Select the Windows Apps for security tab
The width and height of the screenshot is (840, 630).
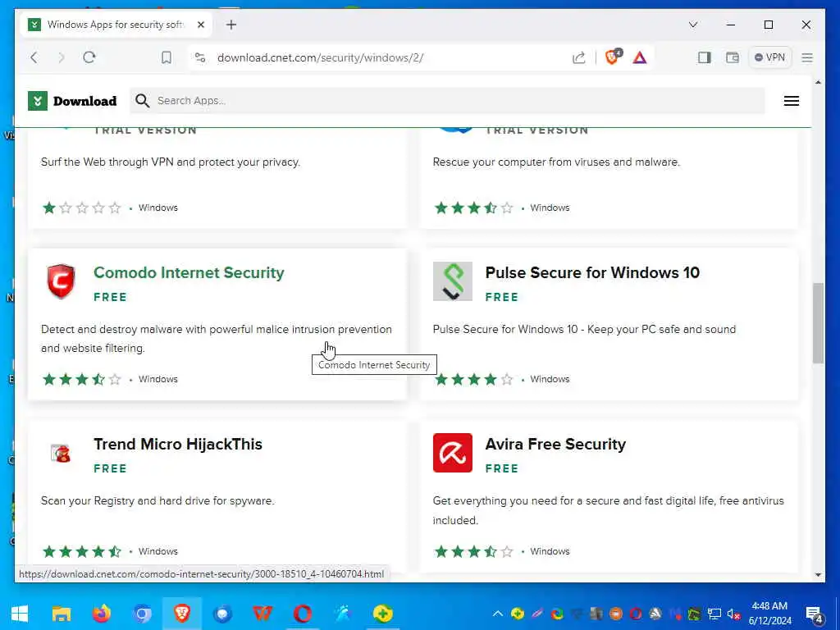coord(116,25)
